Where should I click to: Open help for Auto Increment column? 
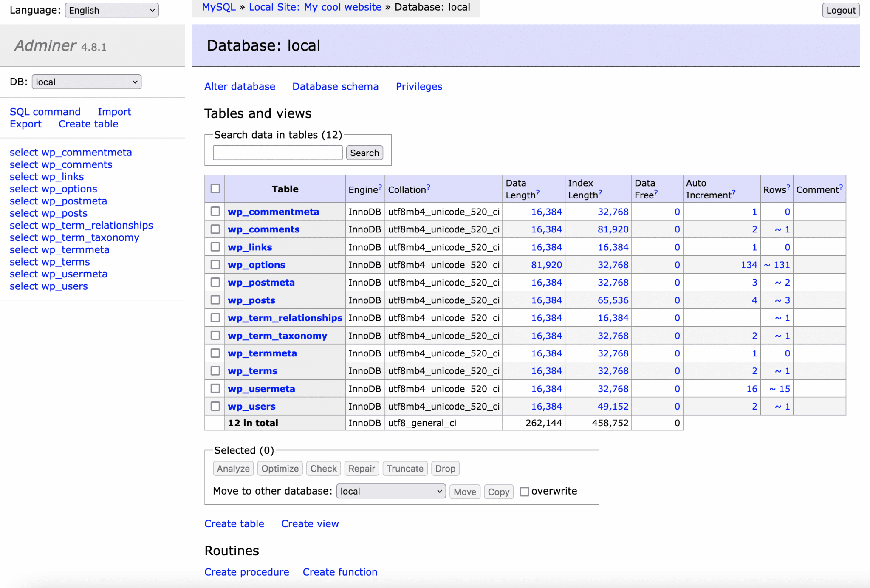[734, 192]
